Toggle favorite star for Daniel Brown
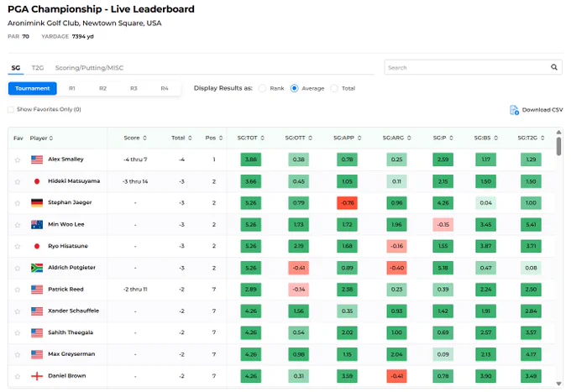571x392 pixels. tap(17, 376)
